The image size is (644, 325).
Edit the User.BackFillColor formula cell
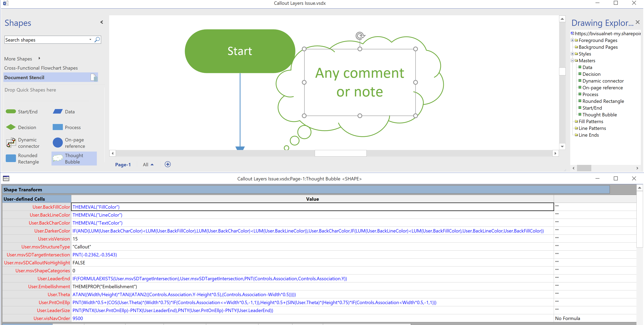click(x=175, y=207)
